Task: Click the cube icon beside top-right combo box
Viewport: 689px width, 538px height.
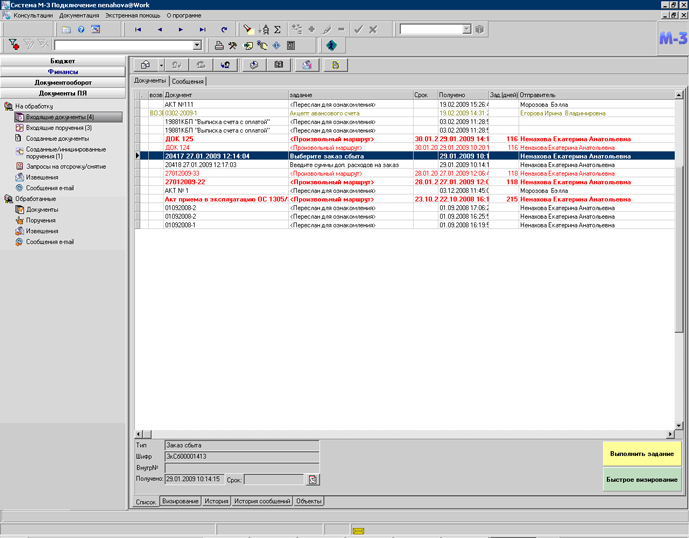Action: pyautogui.click(x=479, y=29)
